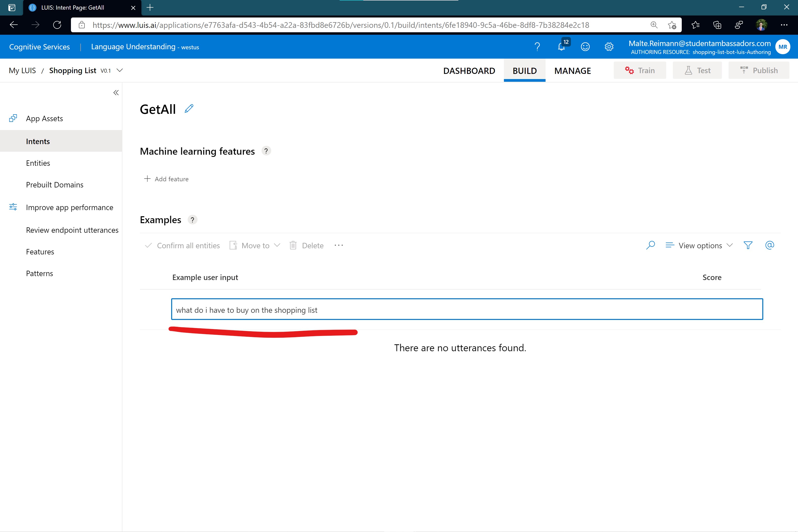
Task: Click the Train button
Action: 640,70
